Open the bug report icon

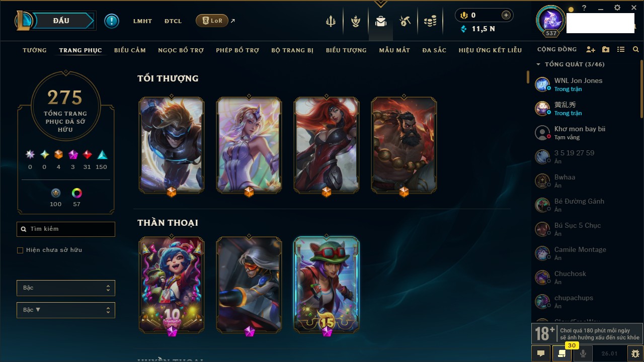pos(635,353)
